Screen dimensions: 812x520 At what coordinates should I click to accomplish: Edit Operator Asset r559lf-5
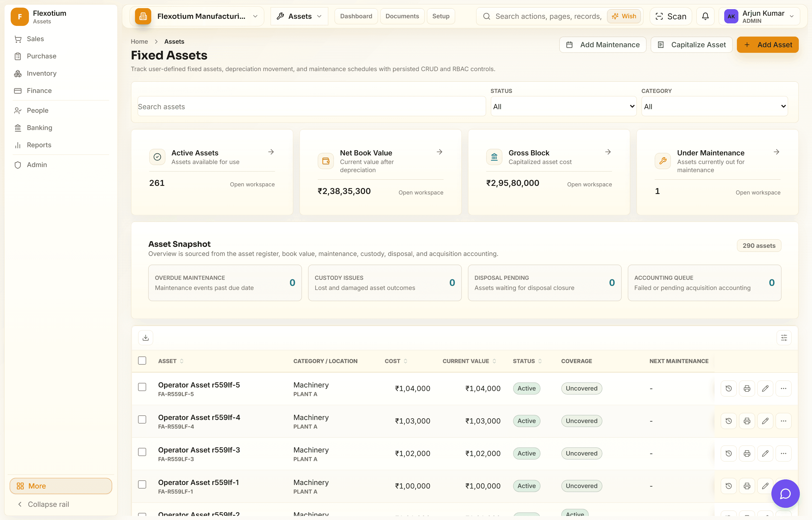tap(765, 388)
